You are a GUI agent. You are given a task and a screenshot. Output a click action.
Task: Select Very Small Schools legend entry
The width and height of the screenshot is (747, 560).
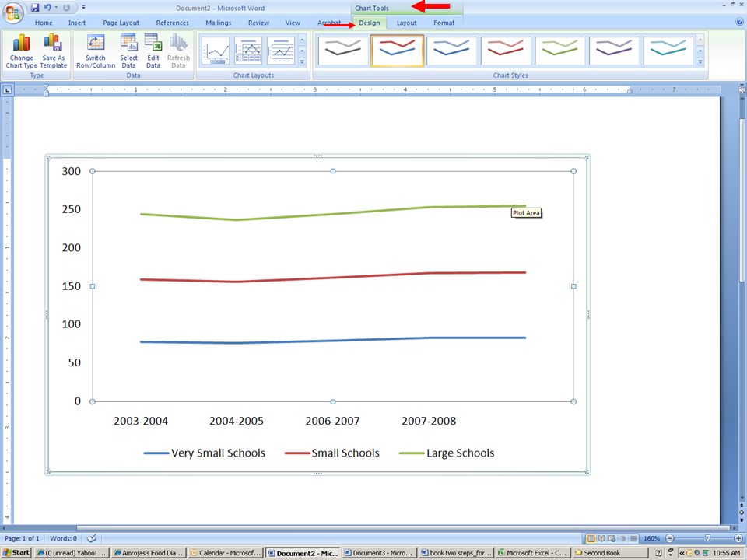(x=205, y=453)
